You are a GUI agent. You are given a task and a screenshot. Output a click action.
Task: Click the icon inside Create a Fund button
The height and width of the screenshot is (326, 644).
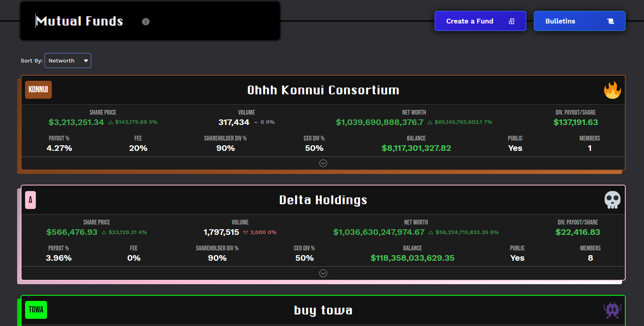(x=511, y=21)
